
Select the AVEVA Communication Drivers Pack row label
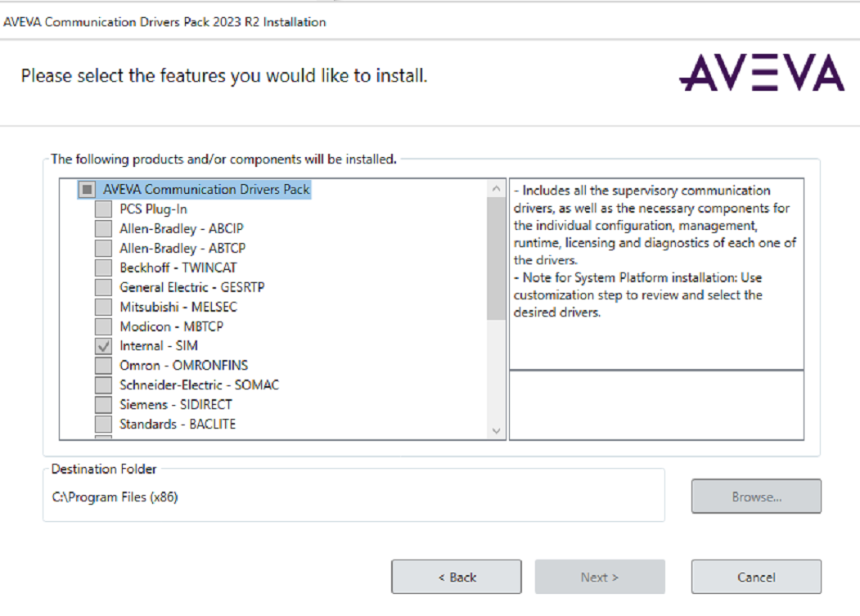(206, 189)
